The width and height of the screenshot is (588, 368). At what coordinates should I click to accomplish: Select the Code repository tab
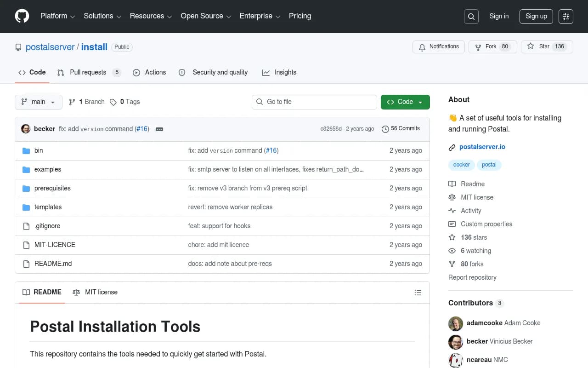click(x=32, y=73)
